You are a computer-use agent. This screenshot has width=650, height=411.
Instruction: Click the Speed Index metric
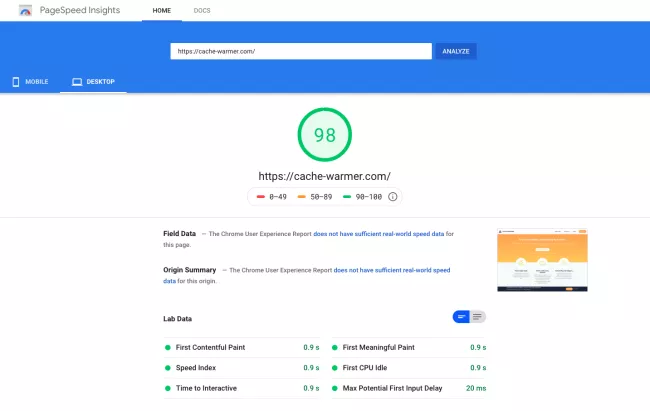pos(242,368)
